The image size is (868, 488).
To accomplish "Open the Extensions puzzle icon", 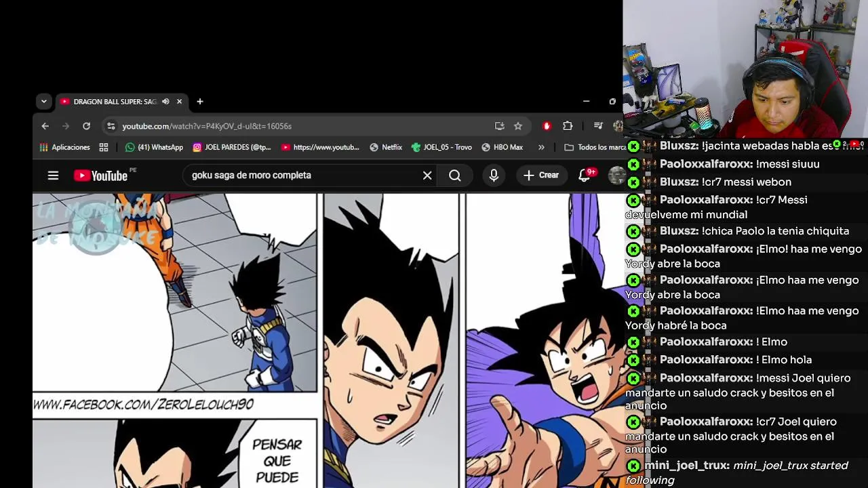I will point(568,126).
